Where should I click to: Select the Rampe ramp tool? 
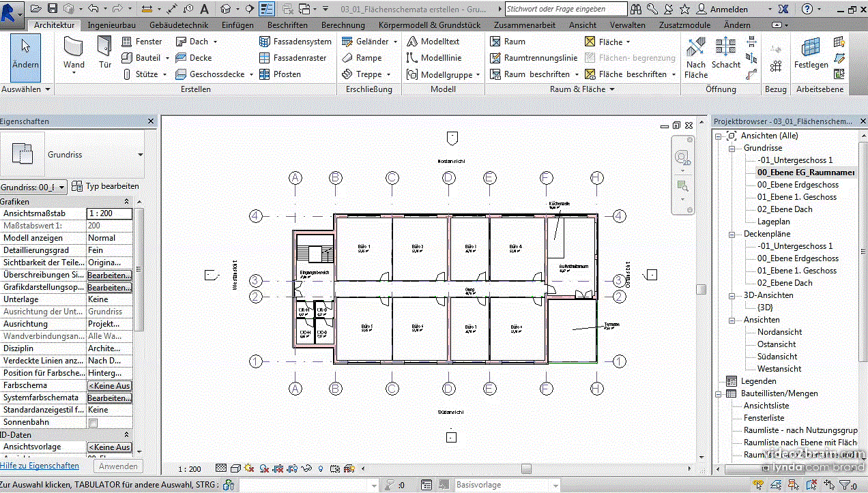(362, 58)
